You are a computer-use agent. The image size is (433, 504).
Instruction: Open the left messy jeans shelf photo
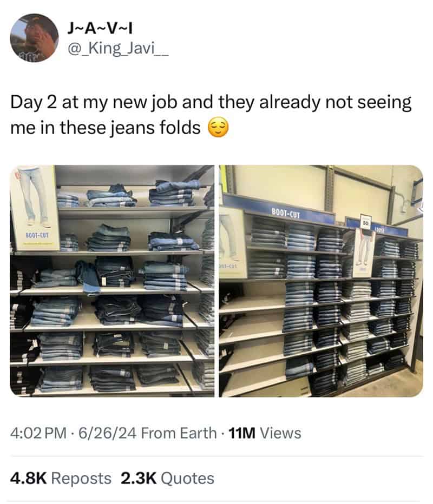pyautogui.click(x=112, y=281)
